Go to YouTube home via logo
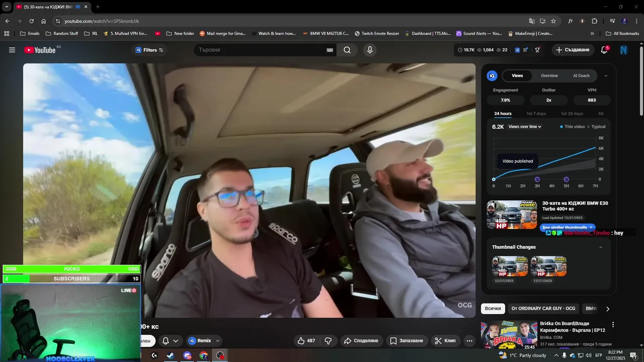Viewport: 644px width, 362px height. (x=40, y=50)
